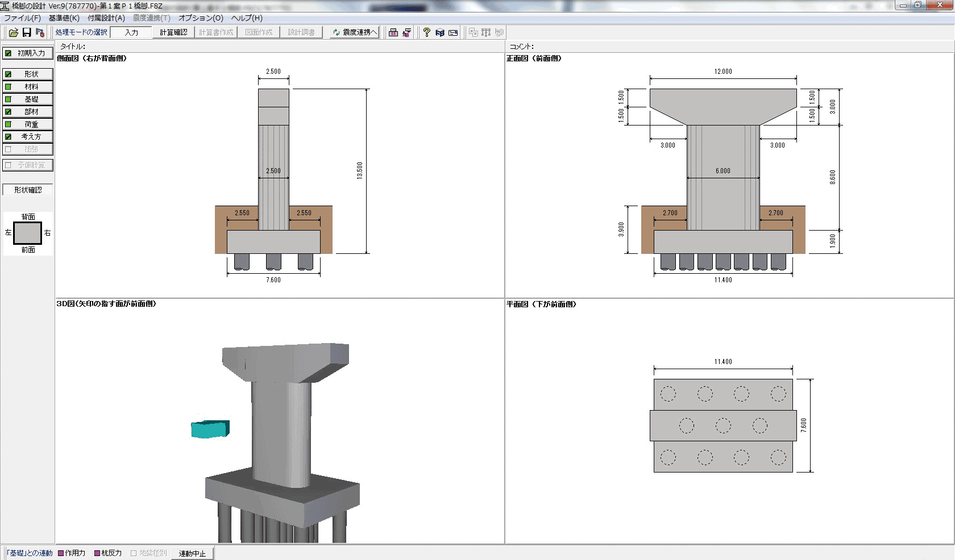Open the 考え方 input section

tap(28, 137)
